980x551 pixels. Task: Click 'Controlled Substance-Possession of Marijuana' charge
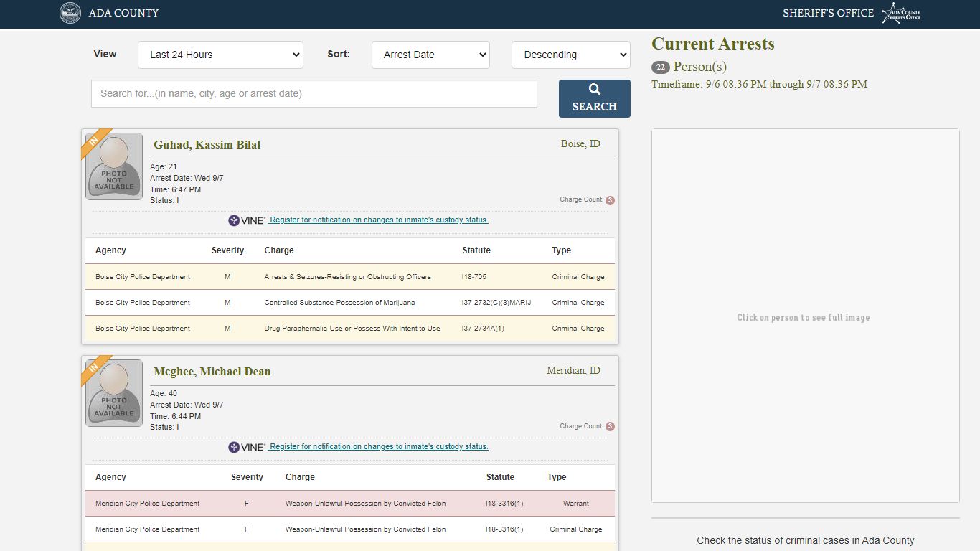(x=339, y=303)
